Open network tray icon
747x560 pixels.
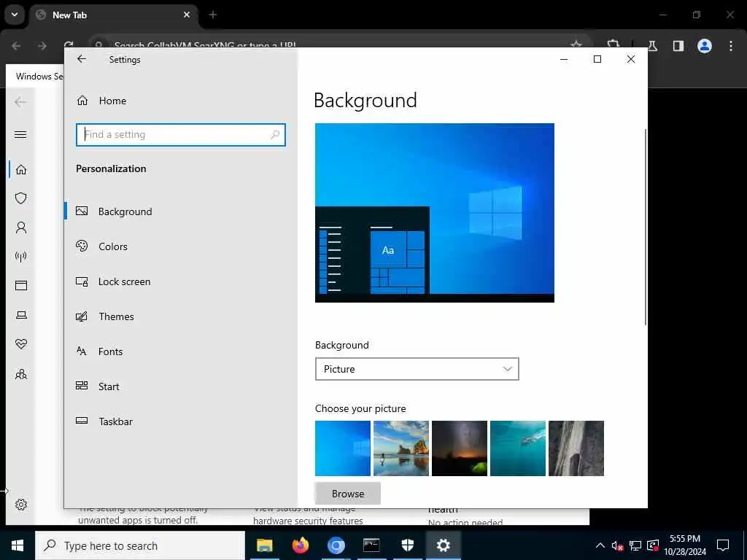(x=635, y=545)
